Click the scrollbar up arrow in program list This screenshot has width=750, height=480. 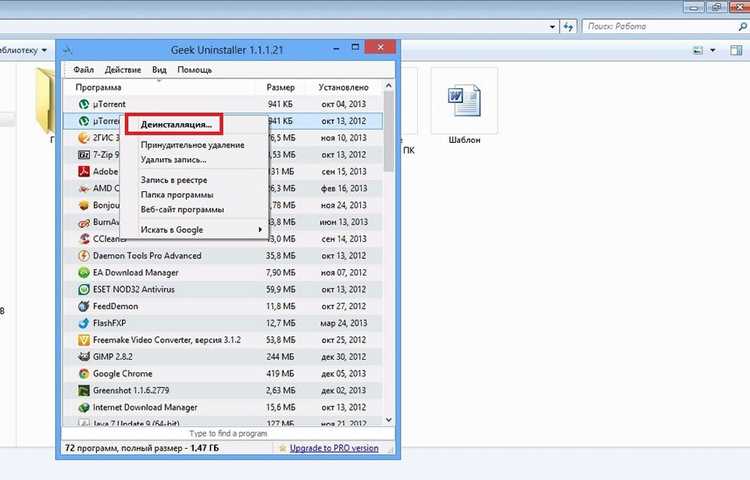tap(388, 86)
